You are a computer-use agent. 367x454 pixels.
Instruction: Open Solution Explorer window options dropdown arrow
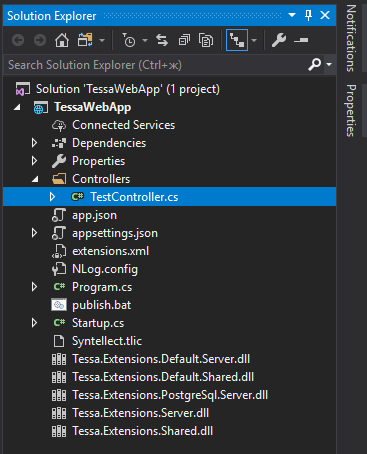click(x=292, y=15)
